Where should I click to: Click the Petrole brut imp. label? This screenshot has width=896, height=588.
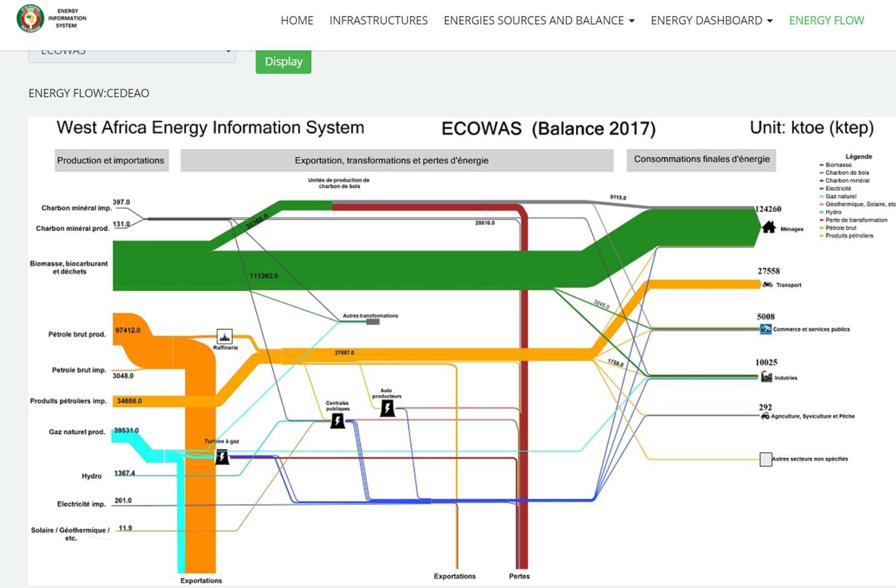coord(79,370)
